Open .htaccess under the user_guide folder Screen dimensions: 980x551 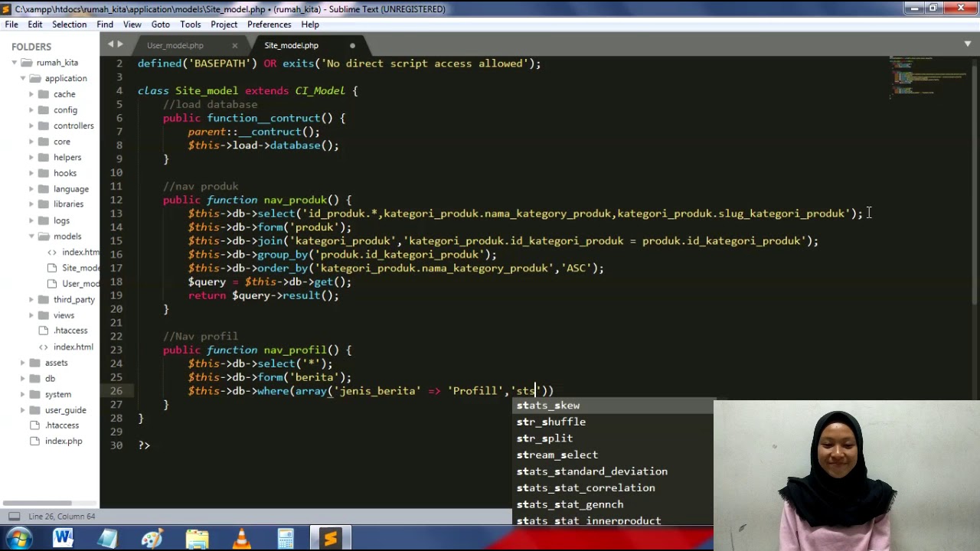62,425
